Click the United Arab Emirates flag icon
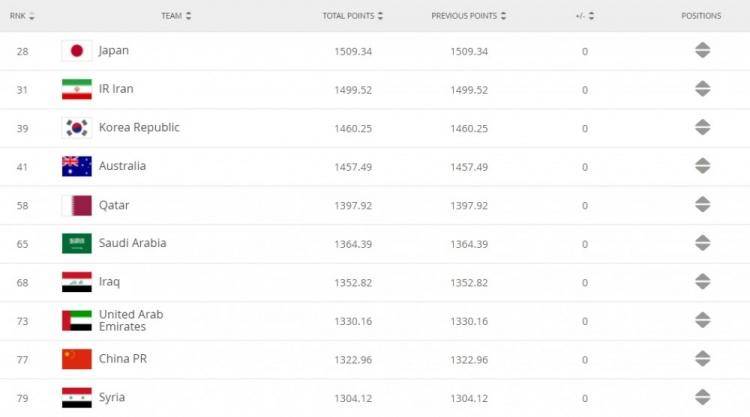 (x=76, y=320)
